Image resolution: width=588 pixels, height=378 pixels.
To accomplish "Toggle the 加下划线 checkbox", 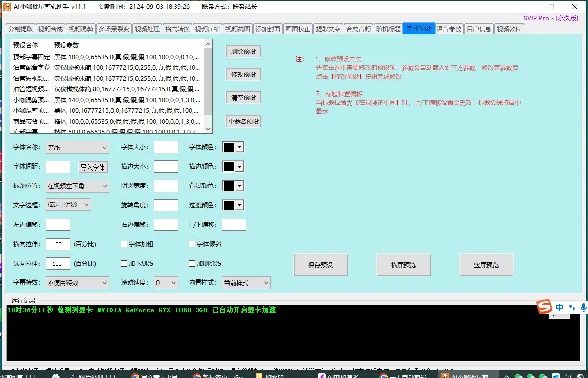I will 124,264.
